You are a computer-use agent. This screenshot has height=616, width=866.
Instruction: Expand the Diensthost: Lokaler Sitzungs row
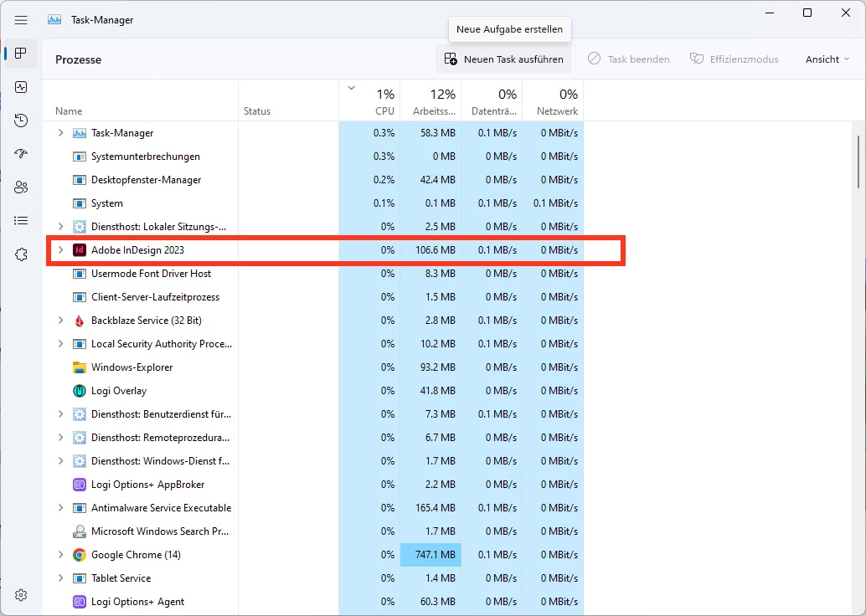click(61, 227)
